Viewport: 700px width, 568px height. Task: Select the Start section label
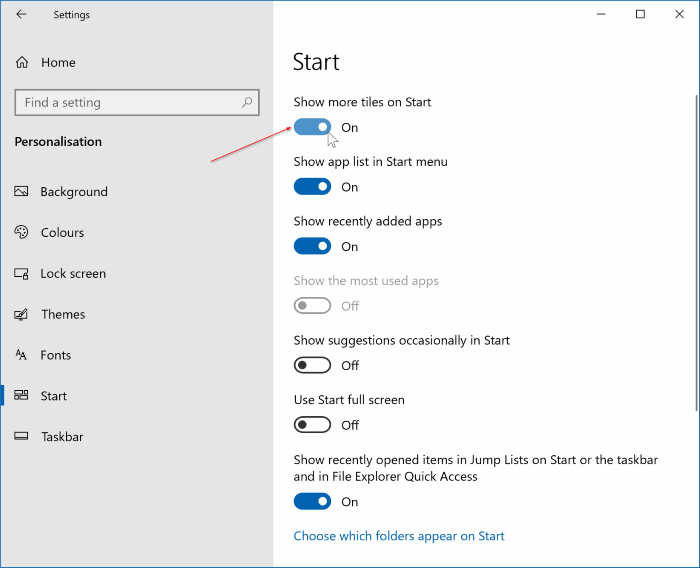[x=54, y=396]
